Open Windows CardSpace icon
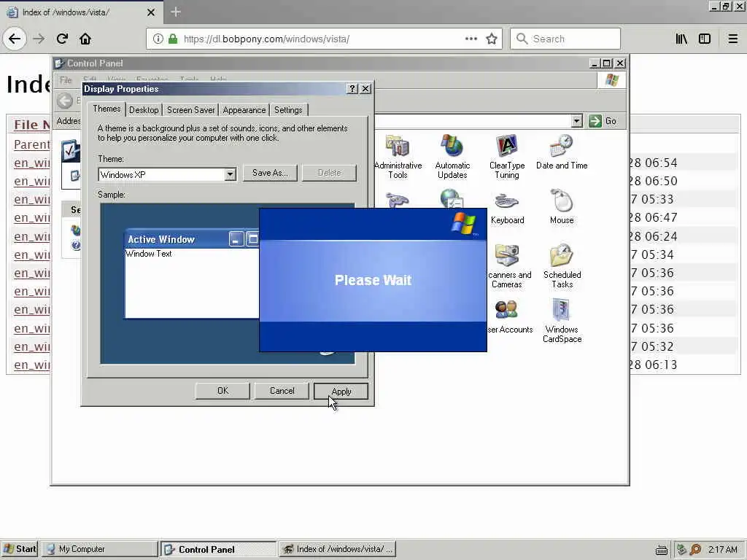Image resolution: width=747 pixels, height=560 pixels. pyautogui.click(x=562, y=321)
